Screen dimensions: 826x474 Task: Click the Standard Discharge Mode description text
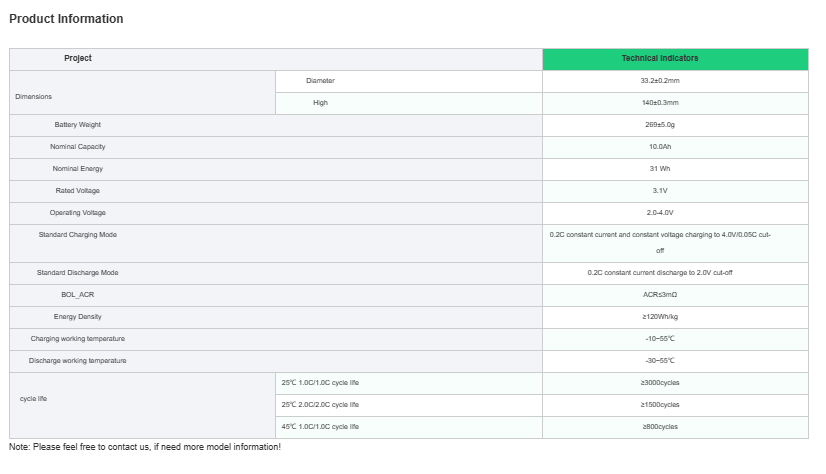660,273
